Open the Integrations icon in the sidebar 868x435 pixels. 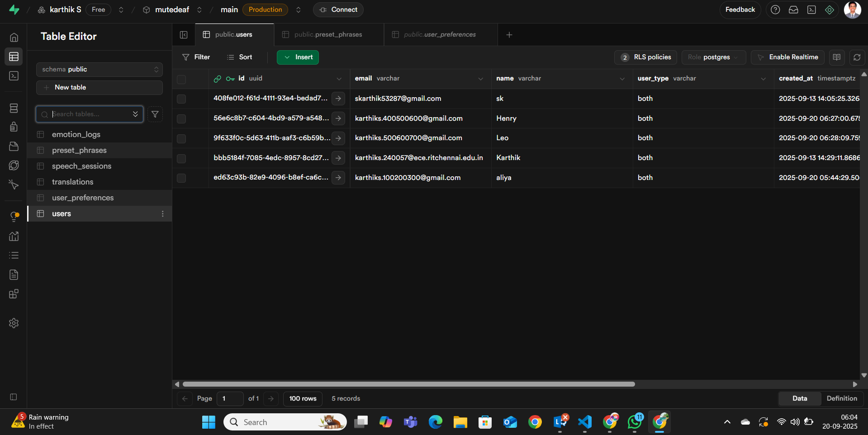coord(14,294)
